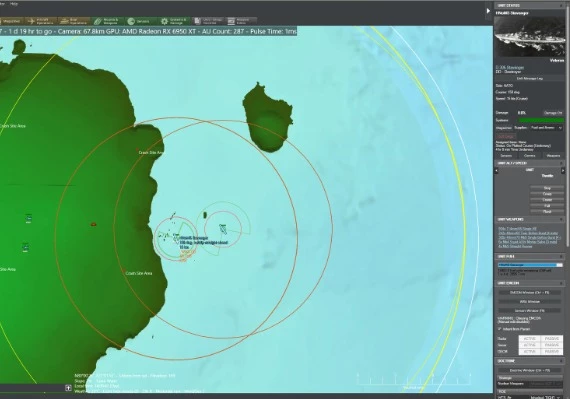Open Boat Operations from the toolbar
This screenshot has width=570, height=399.
click(x=74, y=21)
